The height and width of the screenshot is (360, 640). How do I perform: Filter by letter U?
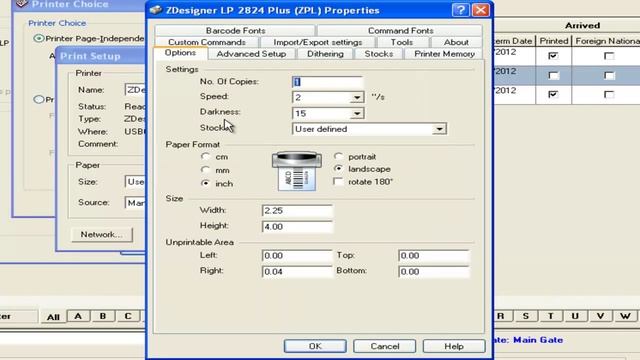tap(575, 316)
